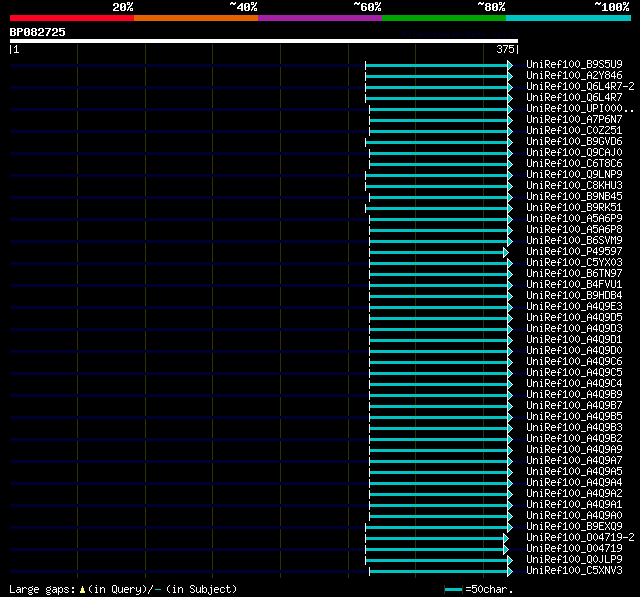Click the alignment arrowhead on row UniRef100_A2Y846
640x597 pixels.
point(510,76)
